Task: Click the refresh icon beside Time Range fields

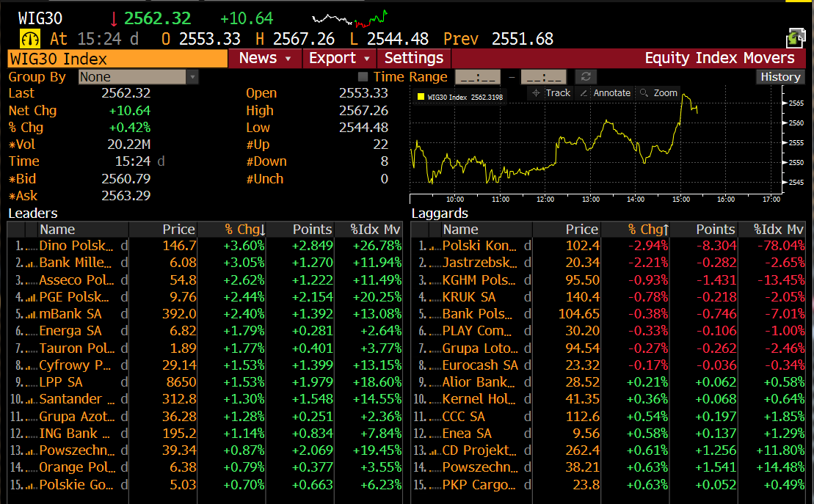Action: click(586, 77)
